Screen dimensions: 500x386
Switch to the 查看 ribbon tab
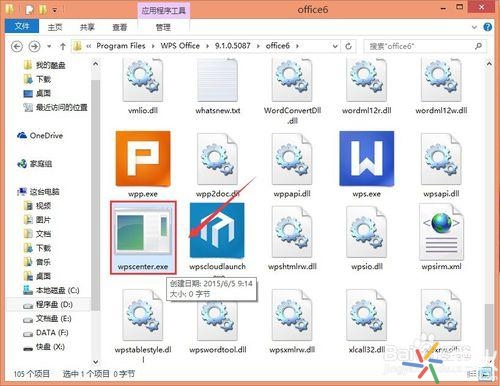tap(119, 27)
